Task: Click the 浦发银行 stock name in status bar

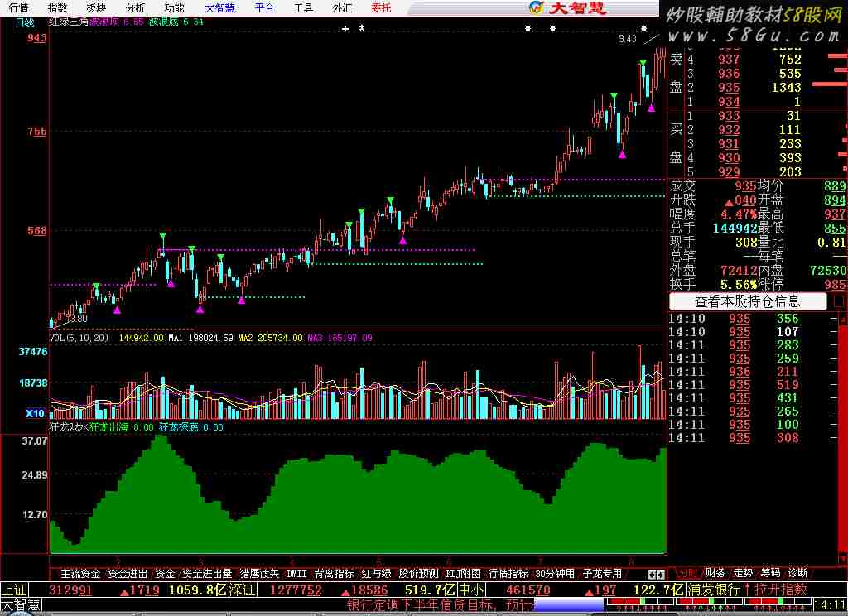Action: [713, 590]
